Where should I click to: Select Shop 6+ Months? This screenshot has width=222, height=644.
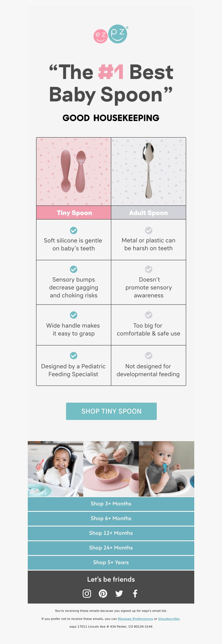pos(111,518)
